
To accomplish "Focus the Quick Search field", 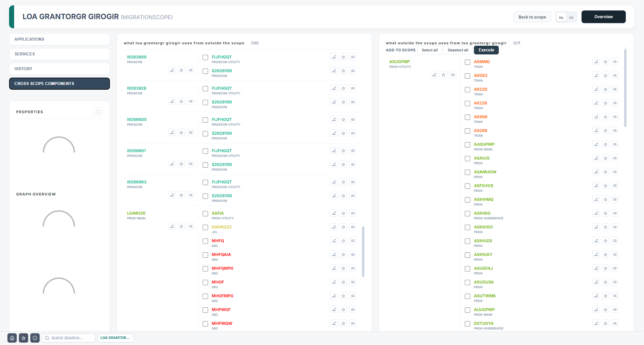I will click(x=69, y=338).
